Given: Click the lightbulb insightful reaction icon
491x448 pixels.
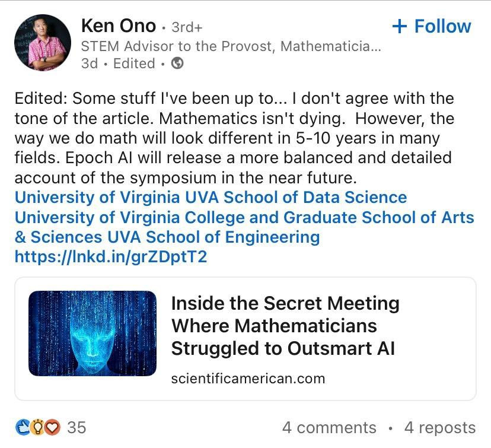Looking at the screenshot, I should (38, 427).
